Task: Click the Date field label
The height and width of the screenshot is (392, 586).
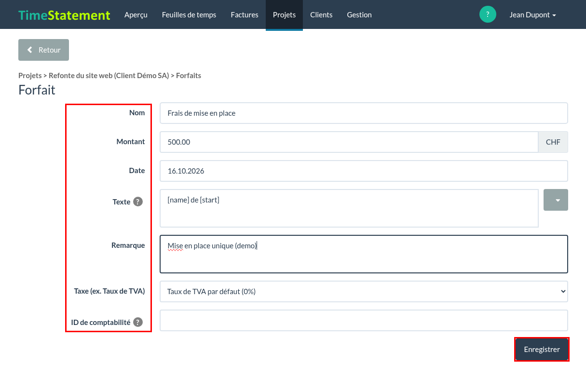Action: coord(137,170)
